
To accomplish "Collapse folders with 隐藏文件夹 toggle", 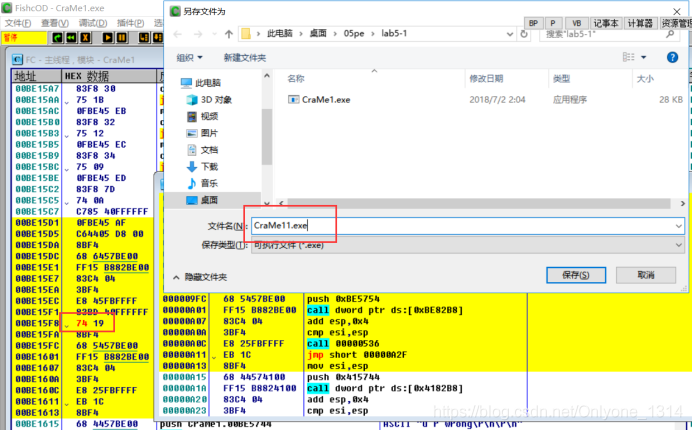I will tap(200, 277).
